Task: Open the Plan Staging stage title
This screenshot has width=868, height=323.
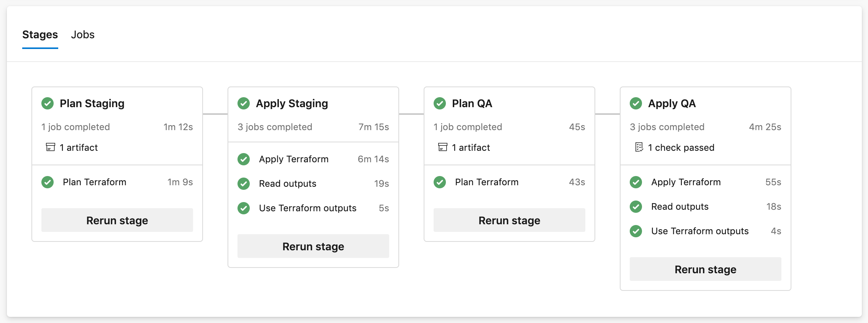Action: [x=92, y=104]
